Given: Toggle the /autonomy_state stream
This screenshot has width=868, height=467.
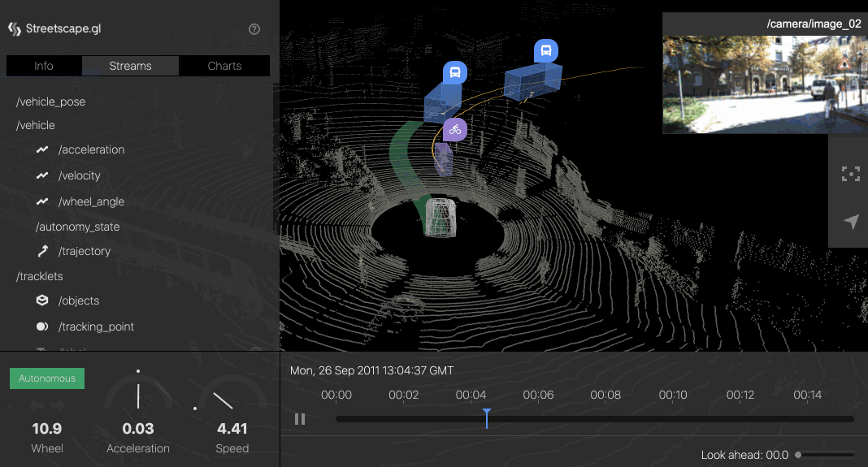Looking at the screenshot, I should point(77,227).
